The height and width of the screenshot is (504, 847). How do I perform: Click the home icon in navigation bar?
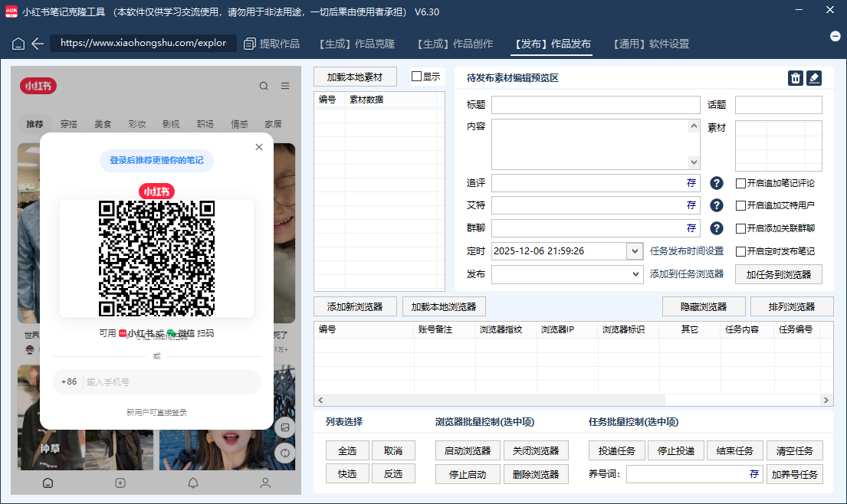pyautogui.click(x=18, y=44)
